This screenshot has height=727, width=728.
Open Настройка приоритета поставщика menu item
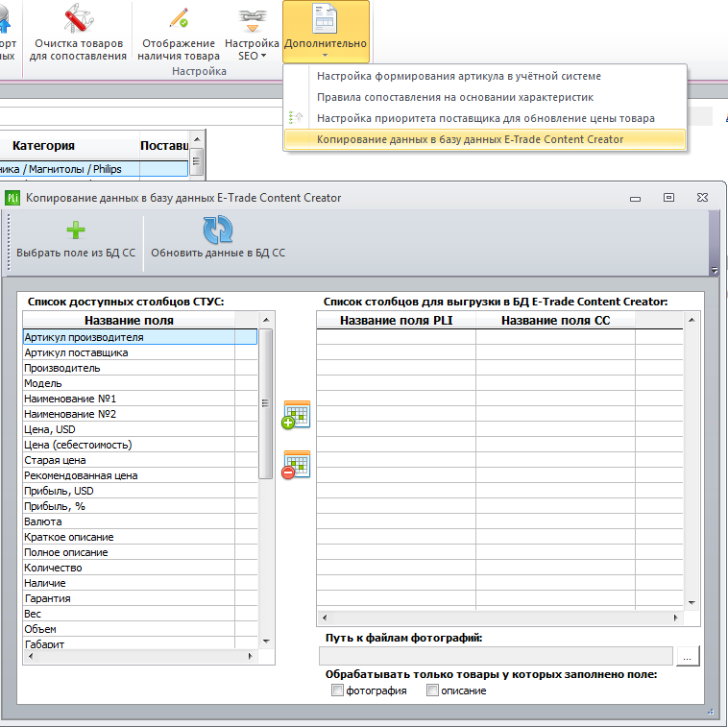[486, 118]
